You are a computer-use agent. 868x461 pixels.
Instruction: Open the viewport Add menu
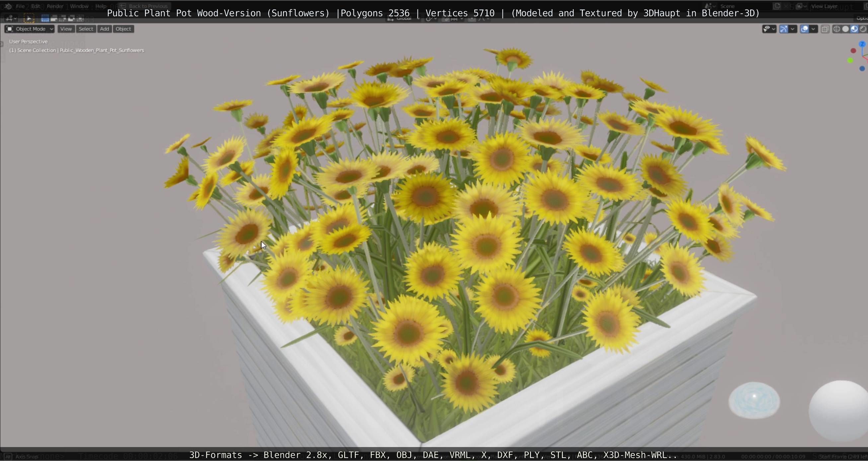105,29
